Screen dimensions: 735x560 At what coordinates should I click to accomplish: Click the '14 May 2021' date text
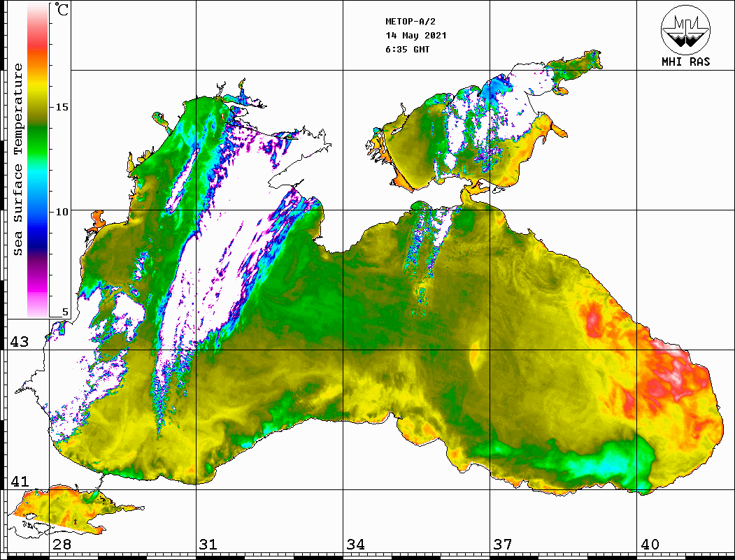tap(416, 36)
